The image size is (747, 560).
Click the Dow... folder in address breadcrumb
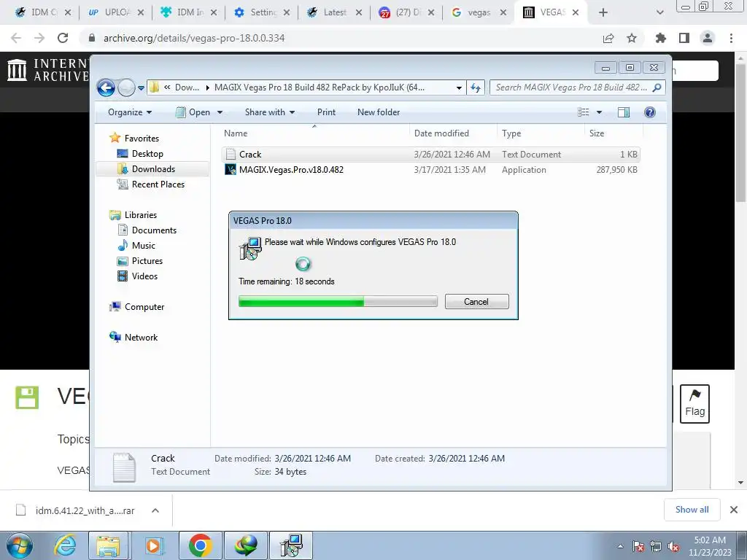187,87
